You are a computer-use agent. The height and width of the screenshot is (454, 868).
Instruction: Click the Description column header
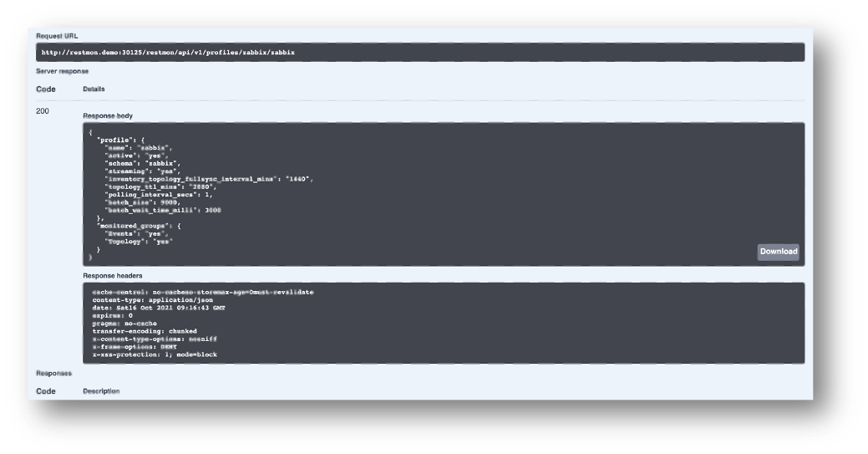pyautogui.click(x=101, y=391)
